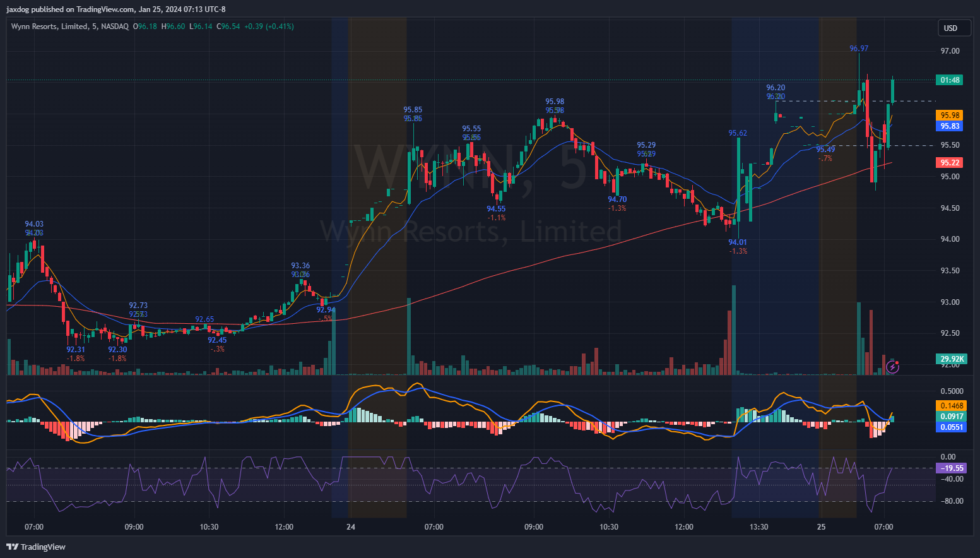Click the purple lightning bolt icon

[892, 366]
